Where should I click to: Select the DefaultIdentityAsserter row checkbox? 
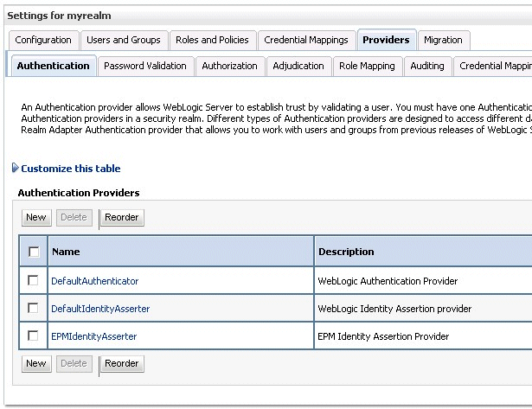pos(34,308)
